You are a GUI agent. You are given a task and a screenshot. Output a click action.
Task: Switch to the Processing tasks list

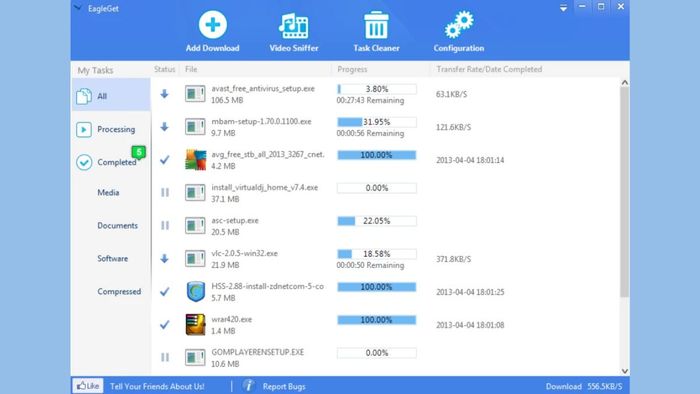111,129
